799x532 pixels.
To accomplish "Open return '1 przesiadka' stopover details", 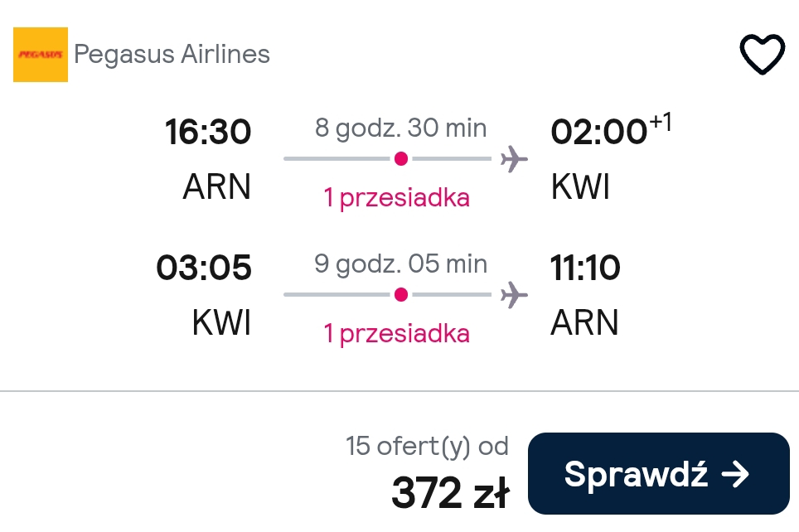I will coord(396,334).
